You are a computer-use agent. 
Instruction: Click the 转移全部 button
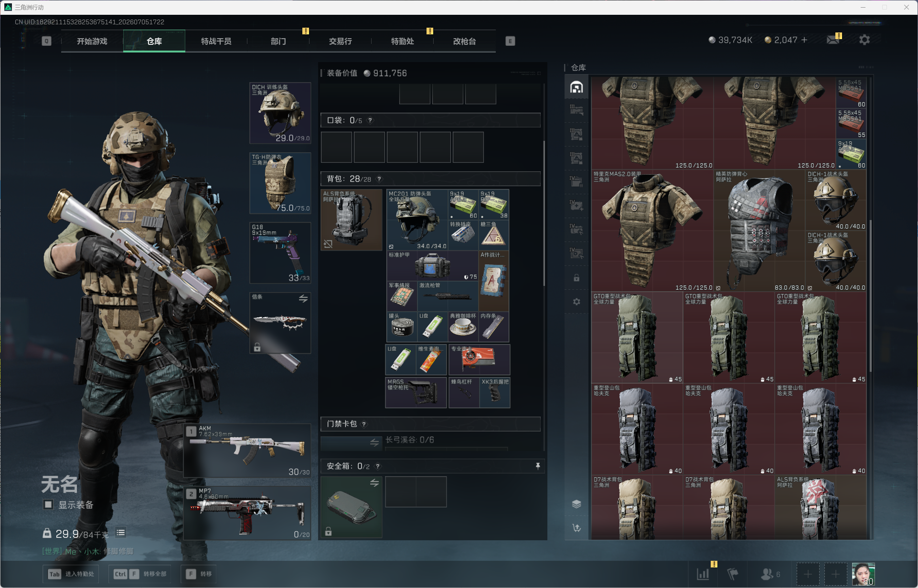(x=140, y=574)
